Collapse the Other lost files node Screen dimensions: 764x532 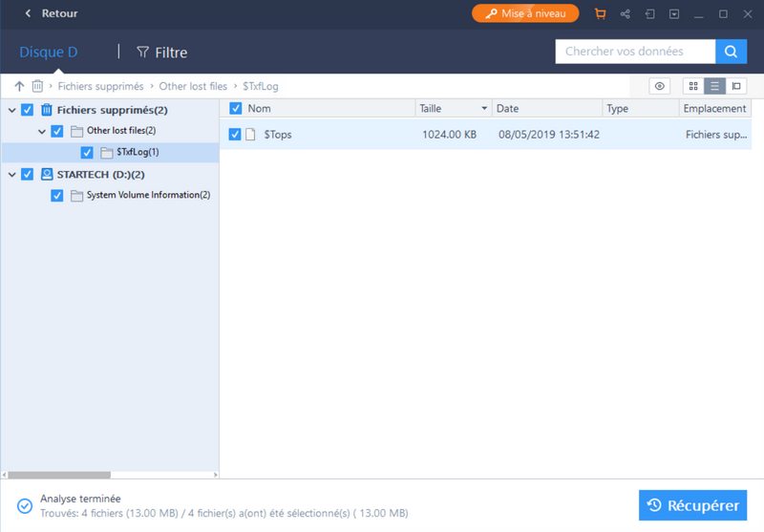tap(42, 132)
